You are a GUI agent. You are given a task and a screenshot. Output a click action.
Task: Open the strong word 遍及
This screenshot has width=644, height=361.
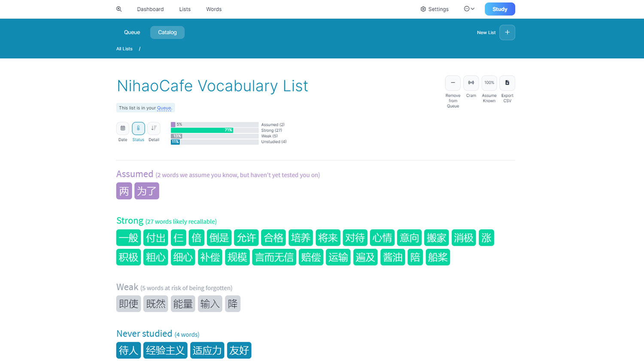coord(365,257)
